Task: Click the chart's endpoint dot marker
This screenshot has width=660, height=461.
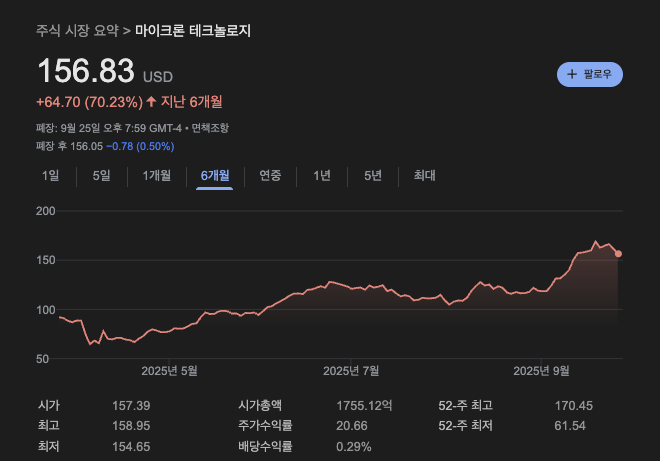Action: (x=619, y=254)
